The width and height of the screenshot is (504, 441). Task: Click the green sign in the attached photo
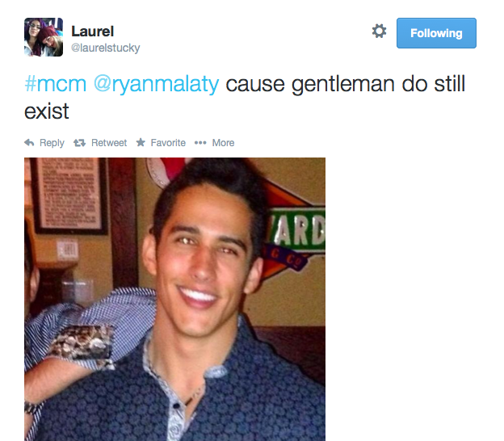297,230
